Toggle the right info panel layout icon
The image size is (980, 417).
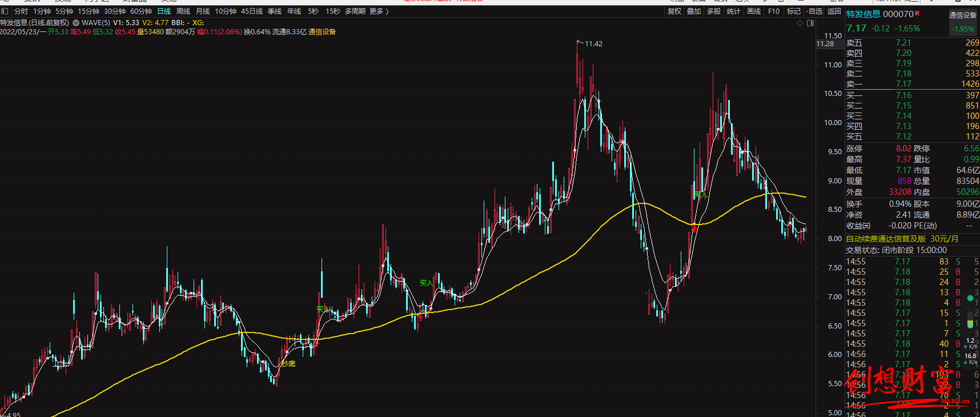(810, 23)
